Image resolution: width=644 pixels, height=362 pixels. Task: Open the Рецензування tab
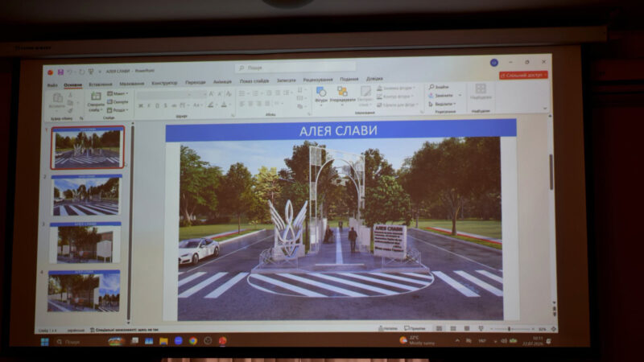pos(318,80)
